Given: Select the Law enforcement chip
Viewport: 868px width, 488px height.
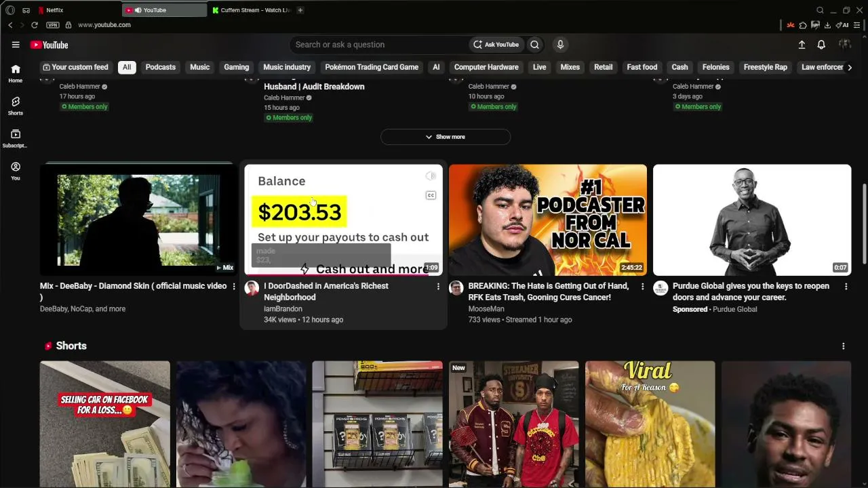Looking at the screenshot, I should (821, 67).
